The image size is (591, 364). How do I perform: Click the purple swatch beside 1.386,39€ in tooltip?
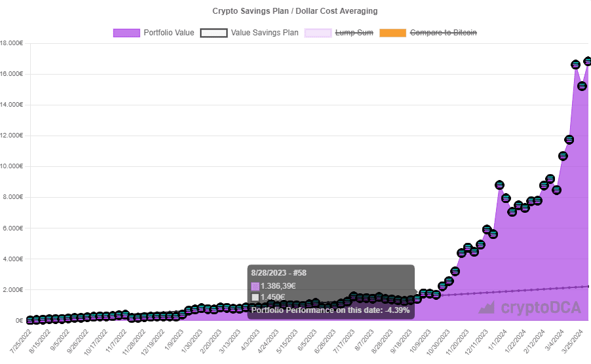[x=255, y=286]
